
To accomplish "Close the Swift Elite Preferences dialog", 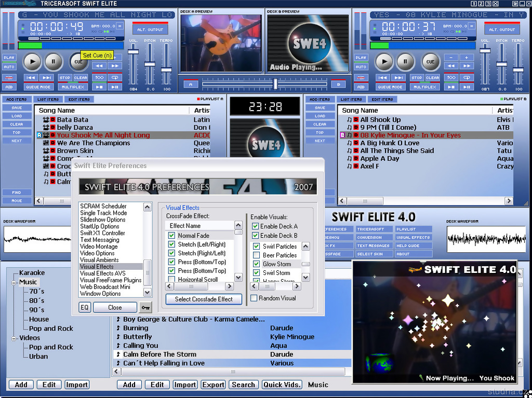I will click(x=115, y=308).
